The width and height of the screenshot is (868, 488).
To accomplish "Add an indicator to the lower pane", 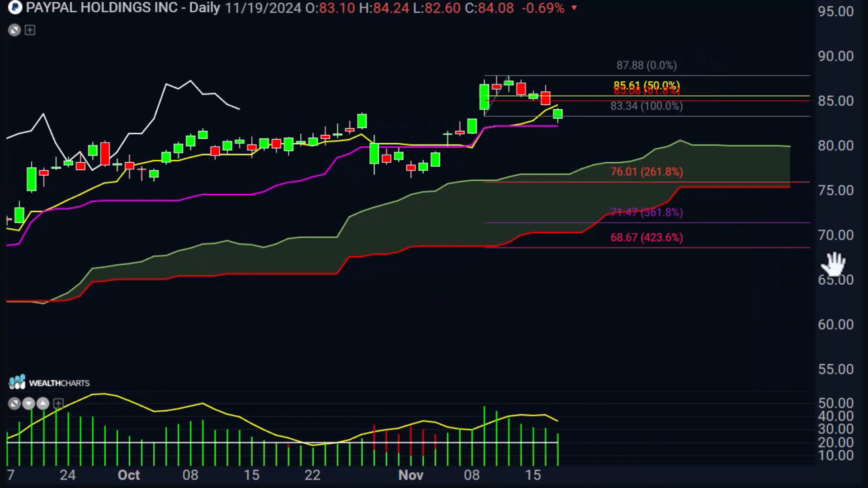I will coord(58,404).
